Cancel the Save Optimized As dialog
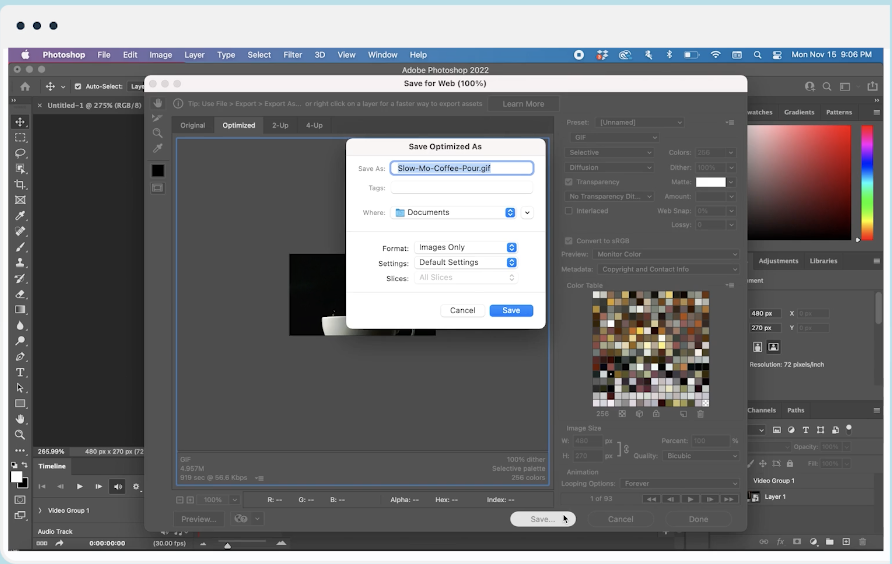This screenshot has height=564, width=892. (462, 310)
